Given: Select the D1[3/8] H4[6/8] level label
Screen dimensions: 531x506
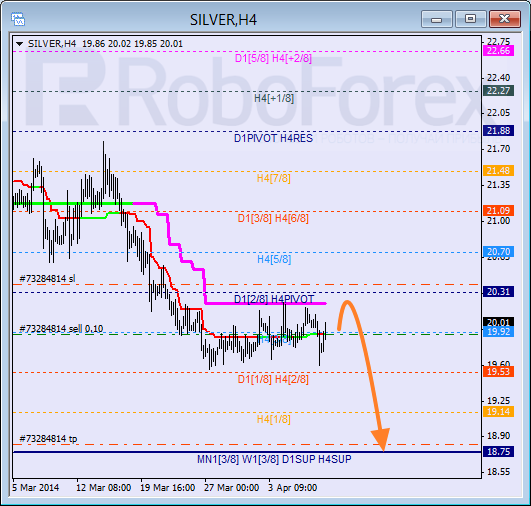Looking at the screenshot, I should click(273, 218).
